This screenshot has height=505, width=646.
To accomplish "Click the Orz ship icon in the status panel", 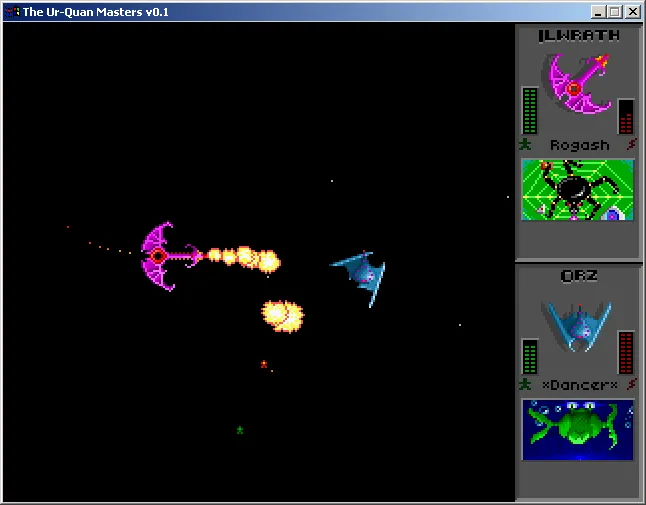I will tap(579, 327).
